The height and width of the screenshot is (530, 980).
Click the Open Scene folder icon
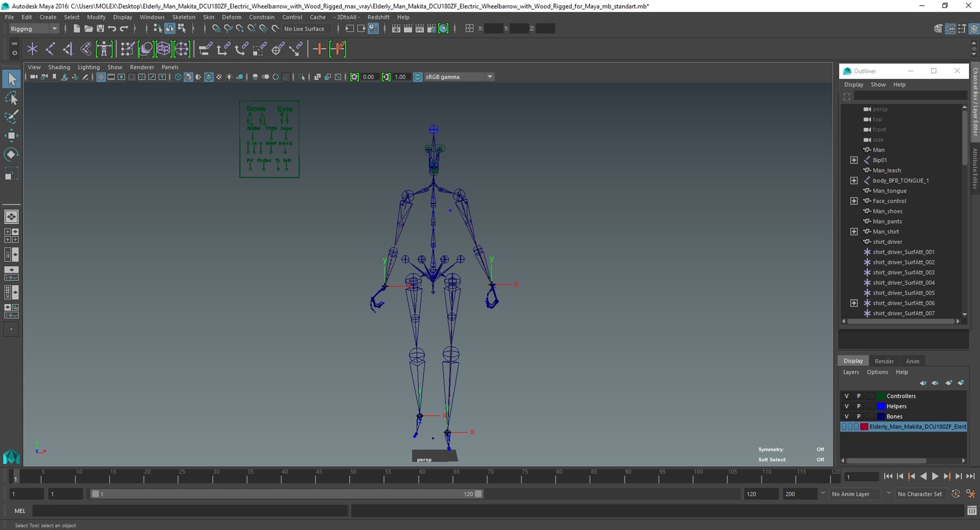(88, 29)
